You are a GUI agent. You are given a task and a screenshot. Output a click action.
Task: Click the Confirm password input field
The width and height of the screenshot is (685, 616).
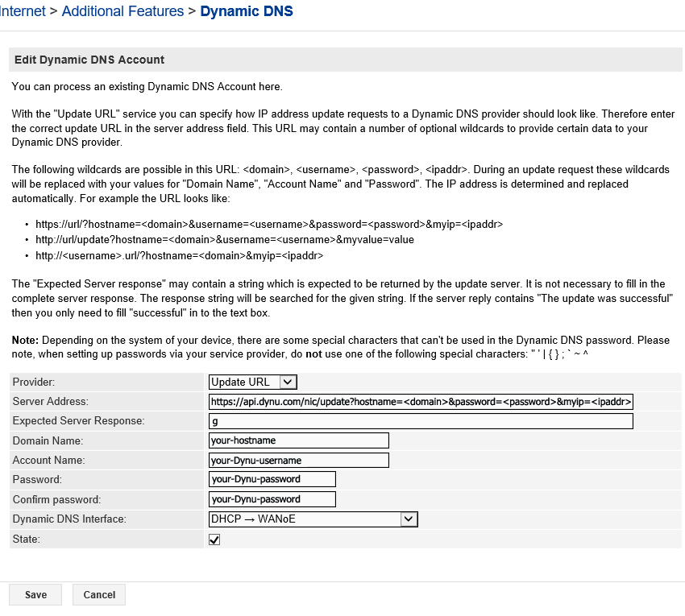point(272,499)
